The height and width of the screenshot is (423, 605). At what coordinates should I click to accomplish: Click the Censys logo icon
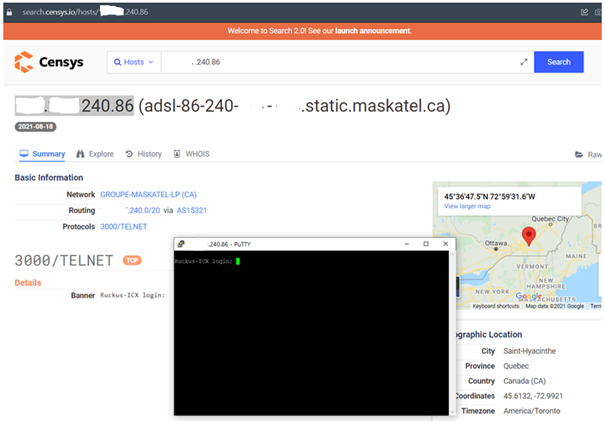24,62
